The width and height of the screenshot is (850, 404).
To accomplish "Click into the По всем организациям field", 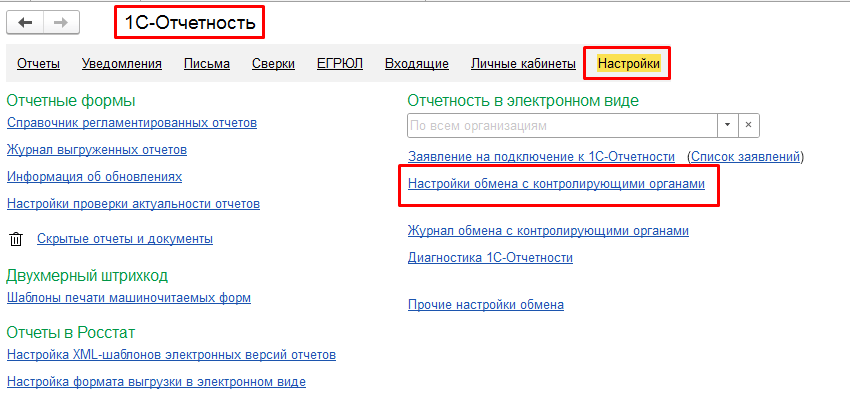I will pos(562,125).
